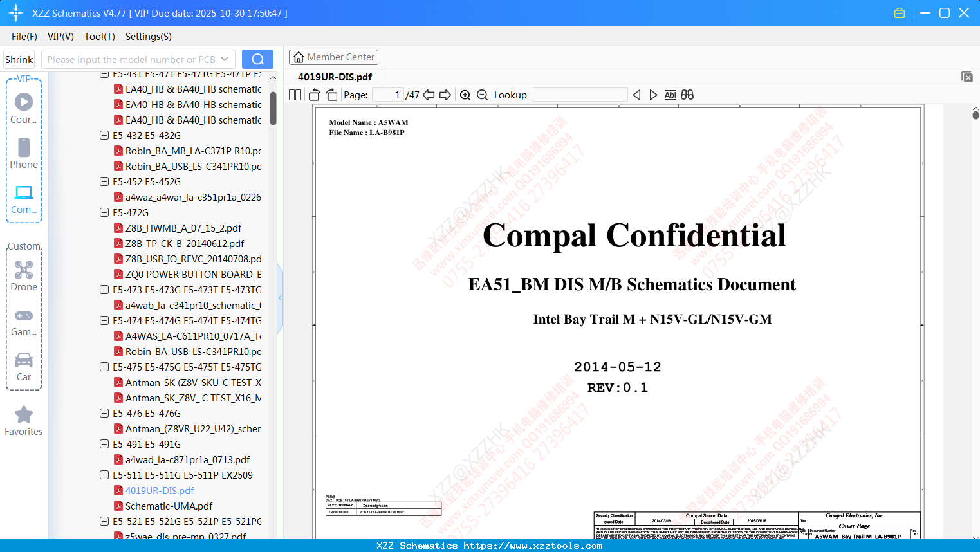Open ZQ0 POWER BUTTON BOARD file

[x=193, y=274]
